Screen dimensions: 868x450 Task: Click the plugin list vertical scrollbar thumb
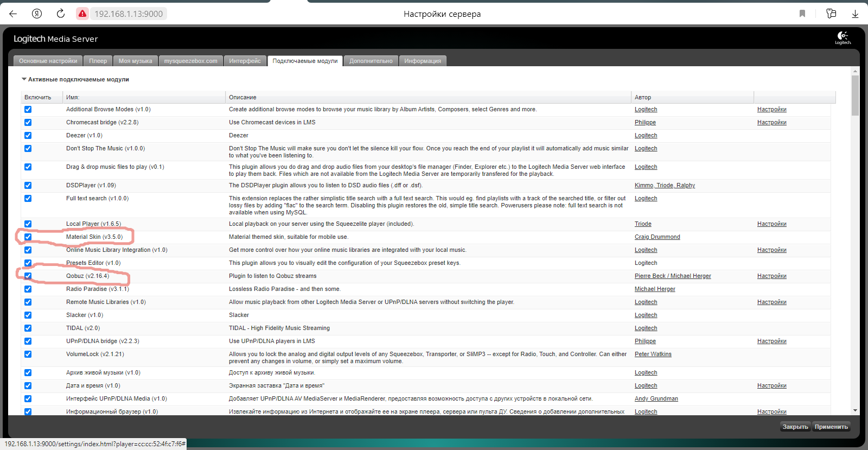coord(855,96)
